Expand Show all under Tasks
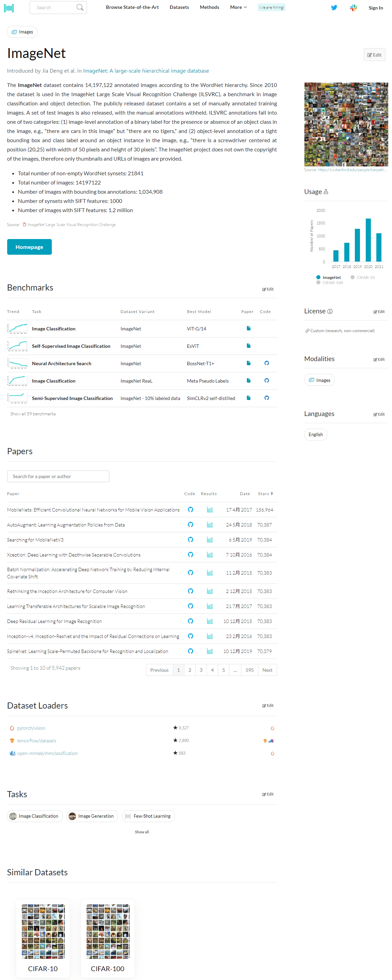The height and width of the screenshot is (980, 392). pos(141,832)
